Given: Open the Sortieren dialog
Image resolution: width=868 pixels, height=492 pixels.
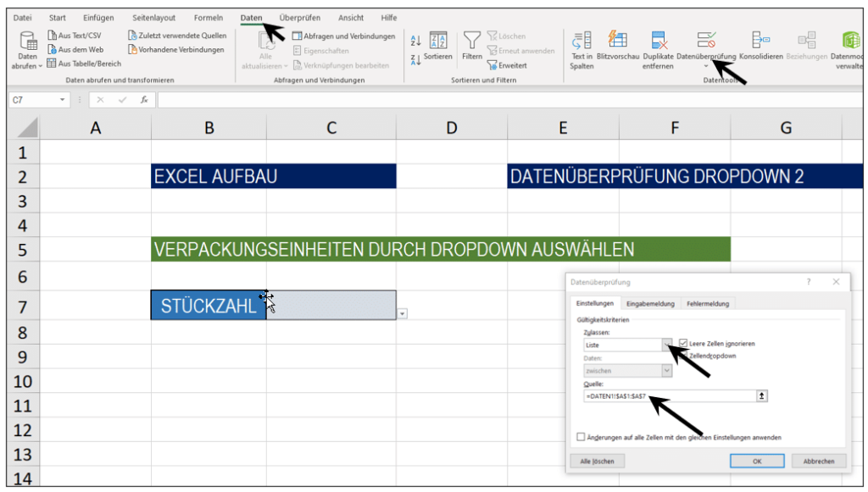Looking at the screenshot, I should pos(438,46).
